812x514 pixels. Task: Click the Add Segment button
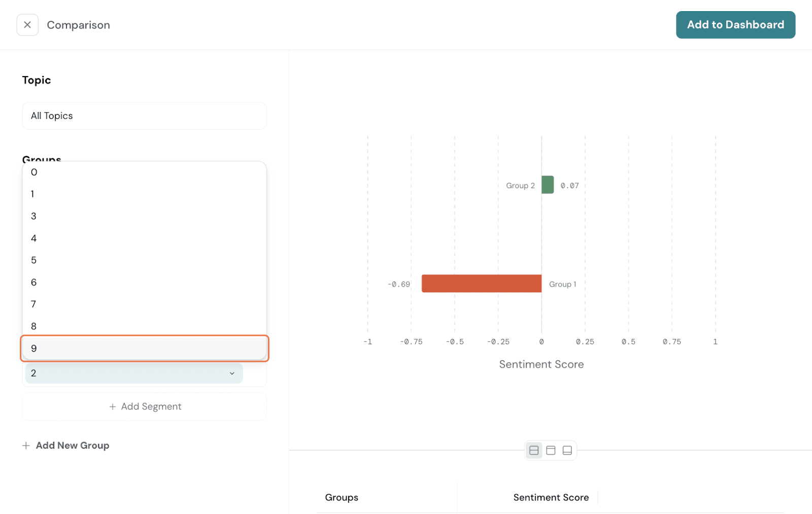[x=144, y=407]
